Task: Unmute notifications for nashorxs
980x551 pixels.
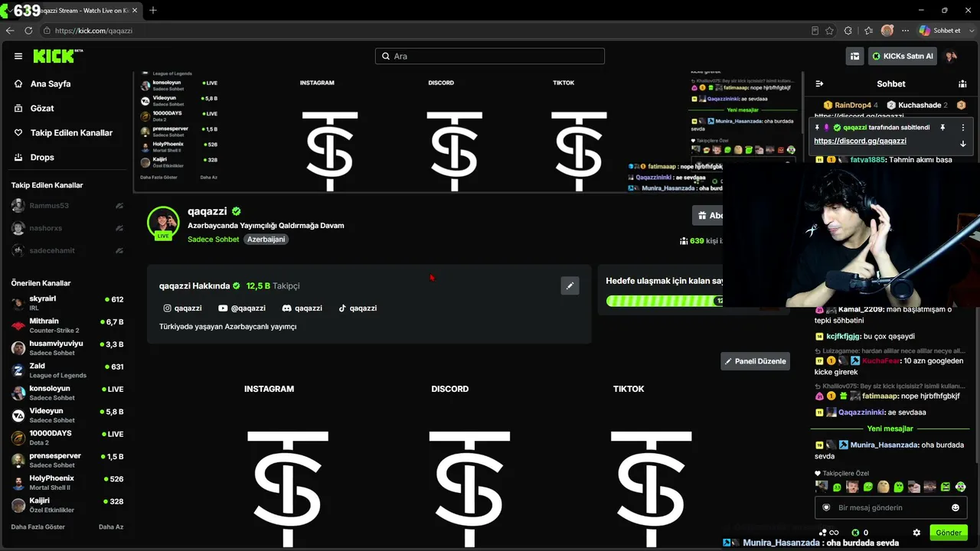Action: (119, 228)
